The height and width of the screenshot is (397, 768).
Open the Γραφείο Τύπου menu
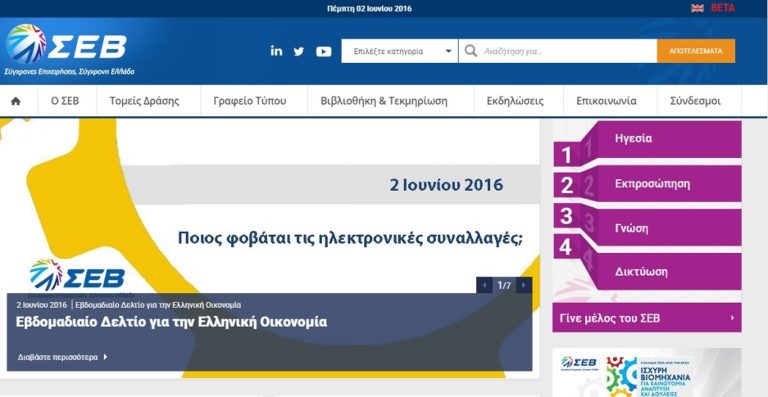[250, 101]
